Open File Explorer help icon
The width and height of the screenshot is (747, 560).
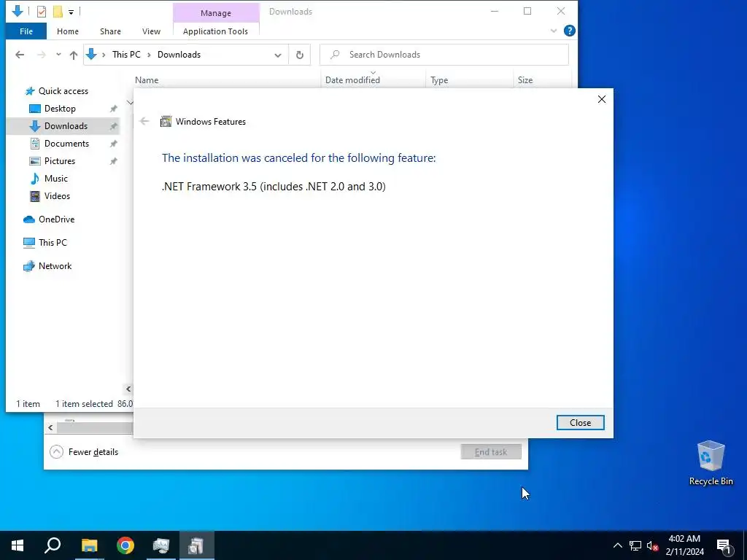(569, 31)
